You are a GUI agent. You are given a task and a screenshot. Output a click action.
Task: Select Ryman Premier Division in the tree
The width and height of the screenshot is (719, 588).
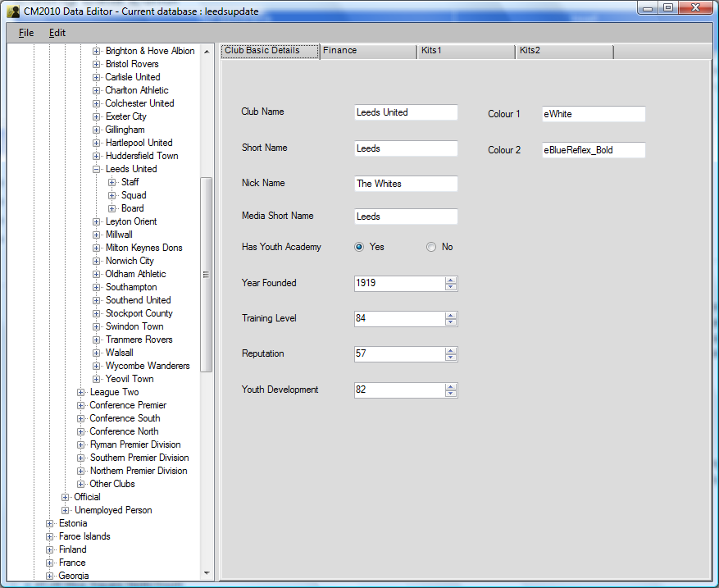click(x=135, y=444)
